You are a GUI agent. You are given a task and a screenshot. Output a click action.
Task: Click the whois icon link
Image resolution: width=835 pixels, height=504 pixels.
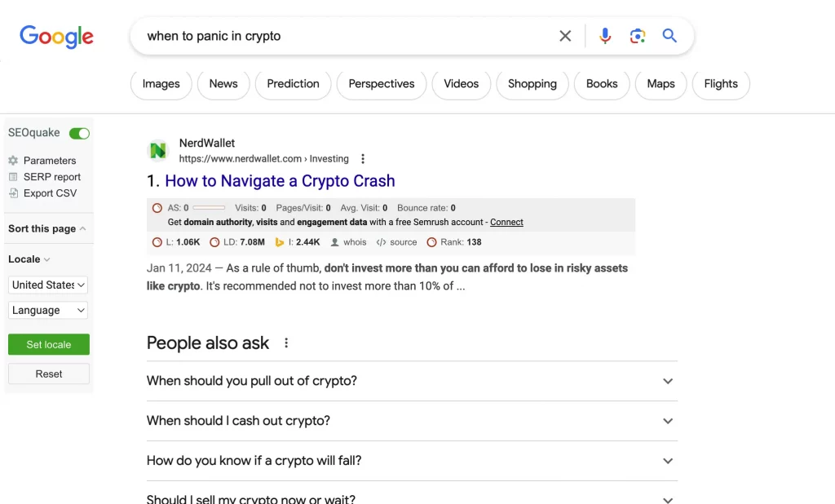point(349,242)
